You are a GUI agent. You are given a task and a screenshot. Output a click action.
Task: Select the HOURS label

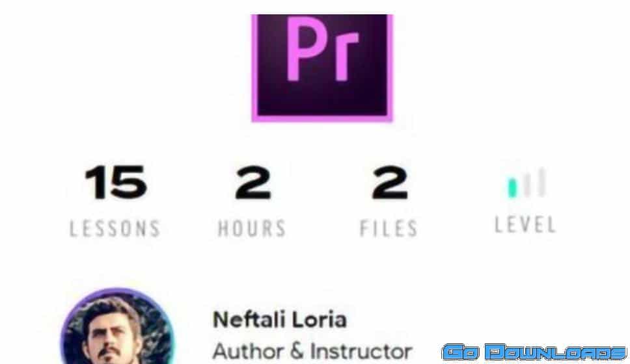(x=251, y=229)
